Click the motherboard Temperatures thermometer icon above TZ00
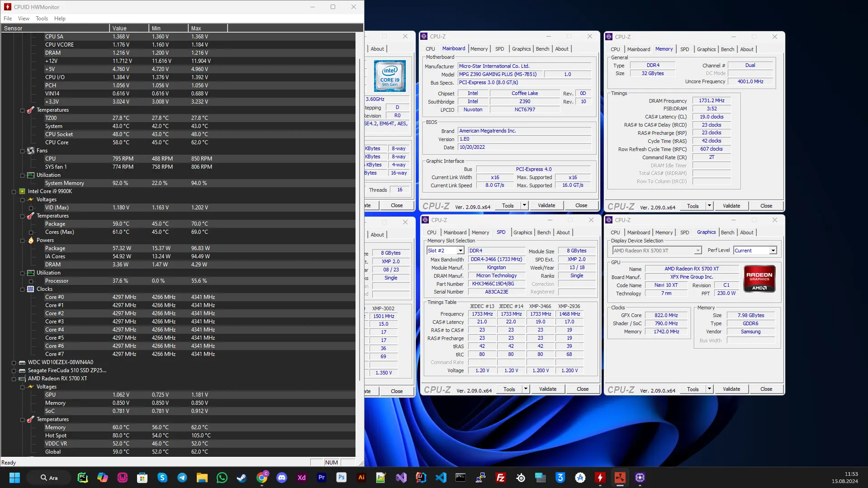Viewport: 868px width, 488px height. [31, 110]
